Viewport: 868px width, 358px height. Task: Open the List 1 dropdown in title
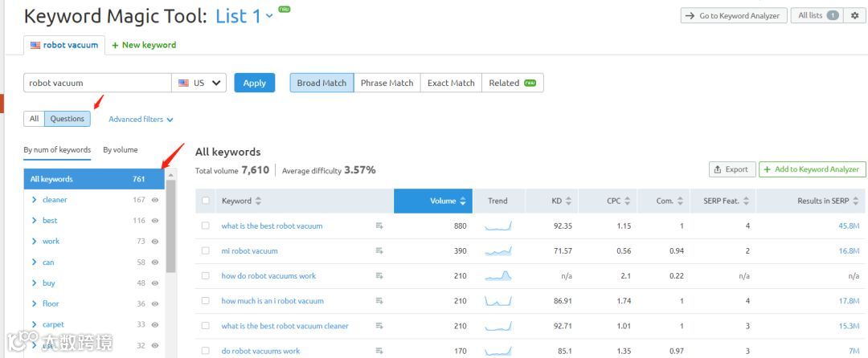[244, 16]
